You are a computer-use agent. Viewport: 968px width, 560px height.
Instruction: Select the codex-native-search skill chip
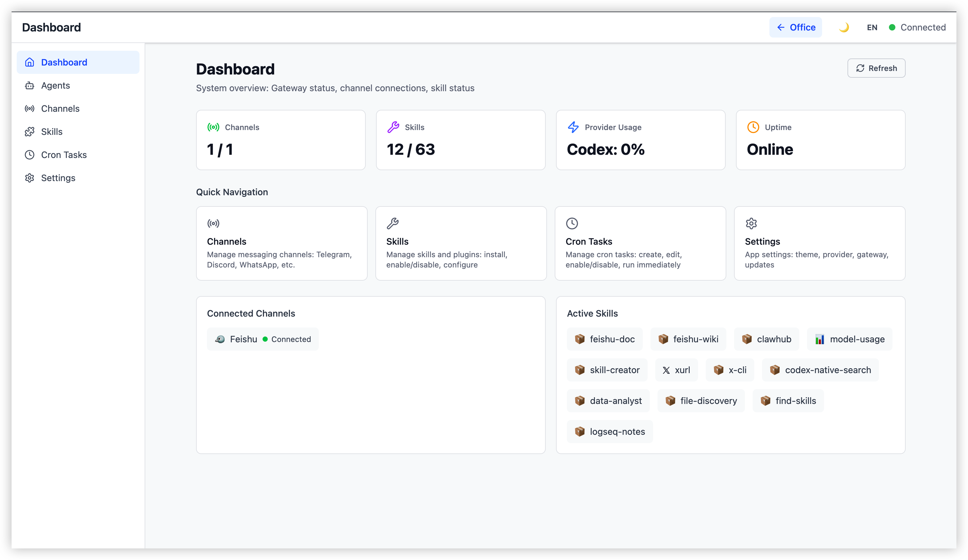point(820,370)
